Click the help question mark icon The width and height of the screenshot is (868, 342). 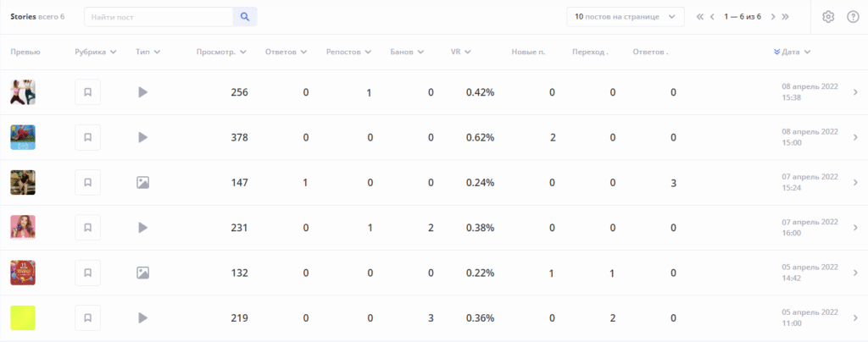coord(853,16)
